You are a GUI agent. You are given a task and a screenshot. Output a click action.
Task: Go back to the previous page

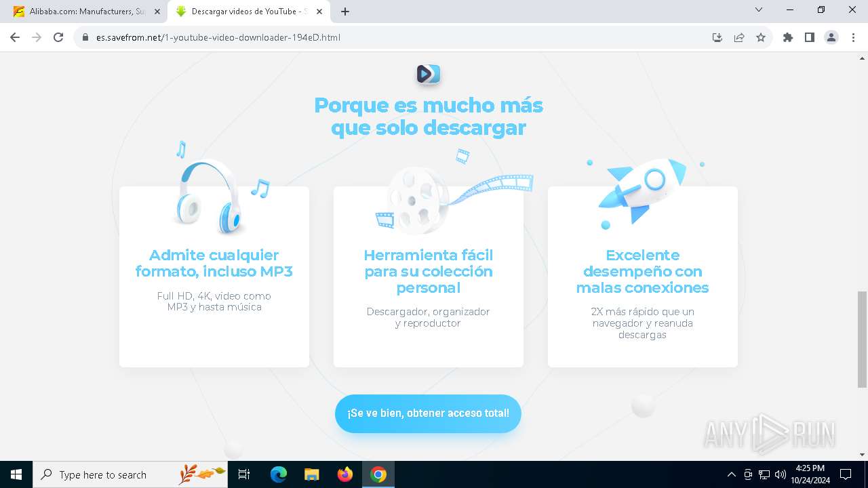(15, 37)
